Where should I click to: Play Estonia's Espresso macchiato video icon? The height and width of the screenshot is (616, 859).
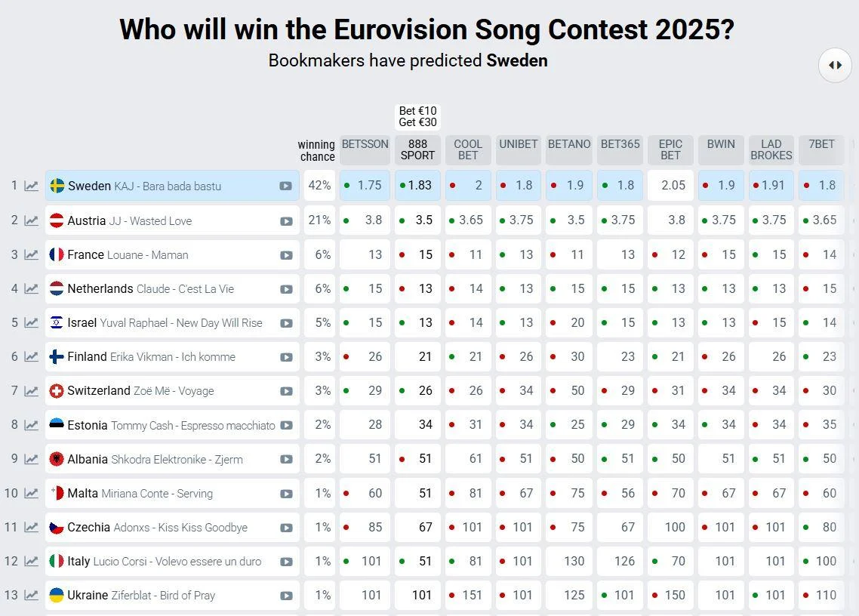(286, 425)
